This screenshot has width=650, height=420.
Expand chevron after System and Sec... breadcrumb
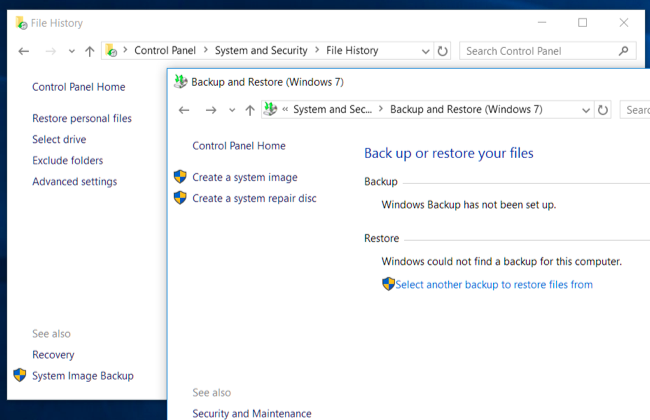pyautogui.click(x=381, y=109)
